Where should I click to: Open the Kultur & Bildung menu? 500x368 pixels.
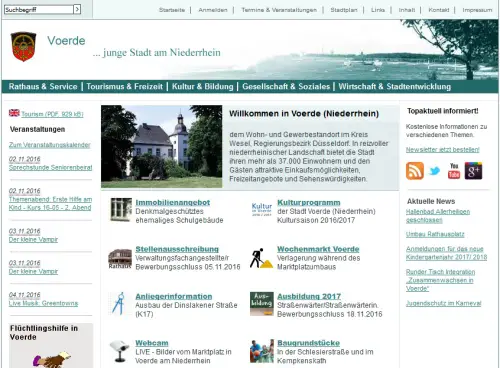pyautogui.click(x=203, y=87)
